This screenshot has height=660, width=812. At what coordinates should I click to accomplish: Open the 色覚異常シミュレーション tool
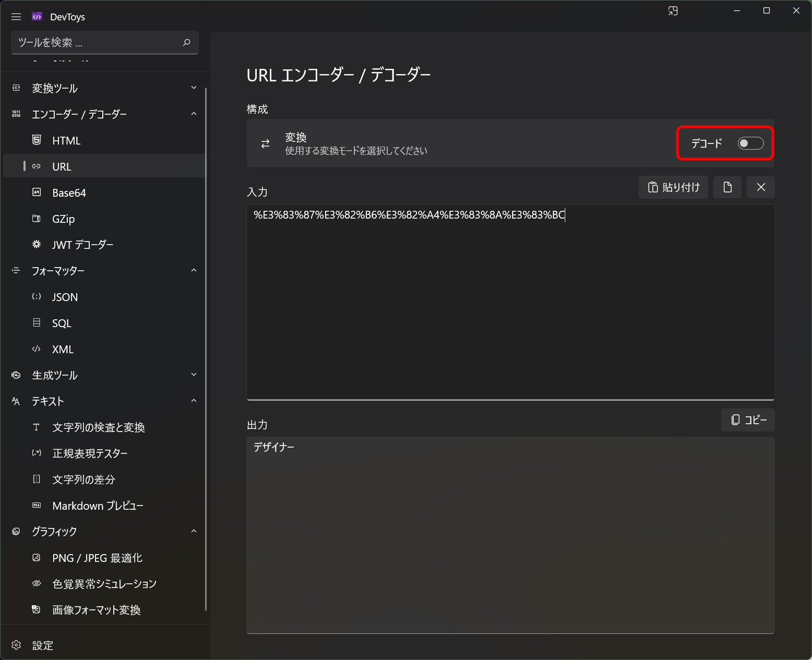(x=103, y=583)
